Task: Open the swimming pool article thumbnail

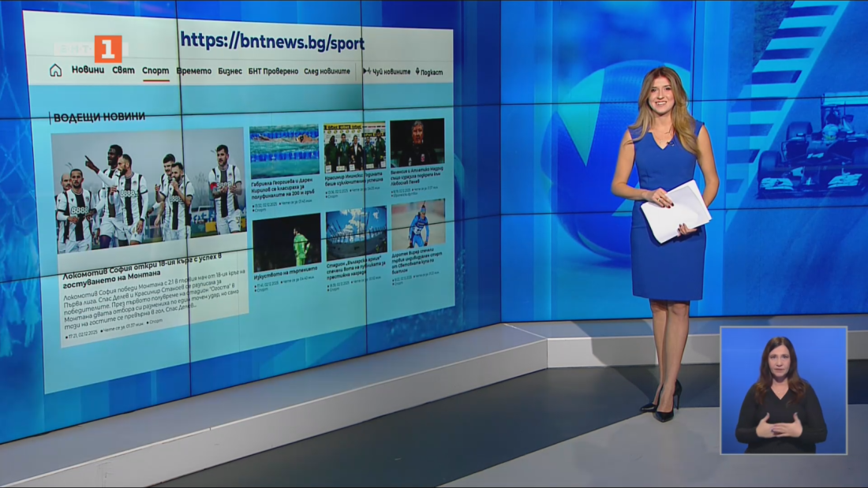Action: (x=284, y=151)
